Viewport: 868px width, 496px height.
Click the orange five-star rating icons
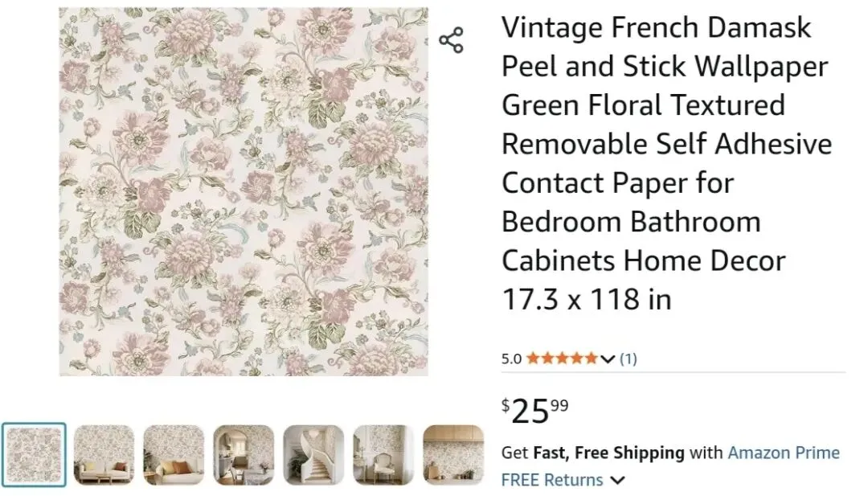pos(563,359)
